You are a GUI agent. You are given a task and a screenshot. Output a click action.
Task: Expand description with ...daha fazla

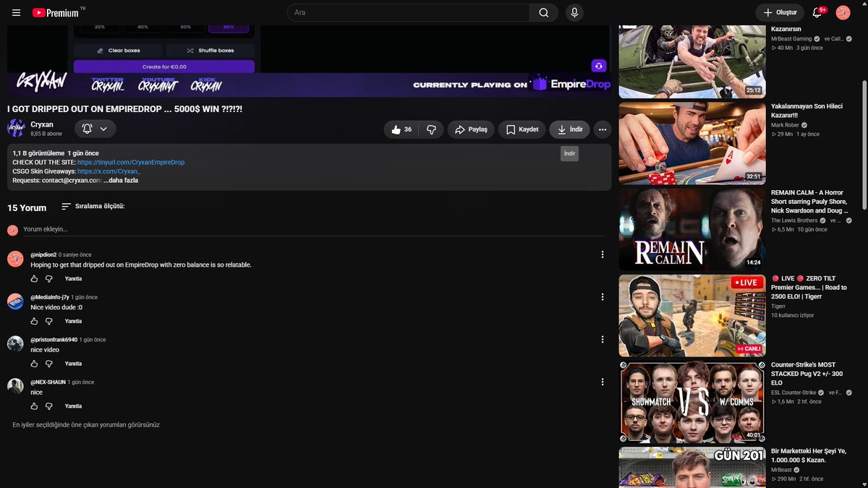coord(121,180)
